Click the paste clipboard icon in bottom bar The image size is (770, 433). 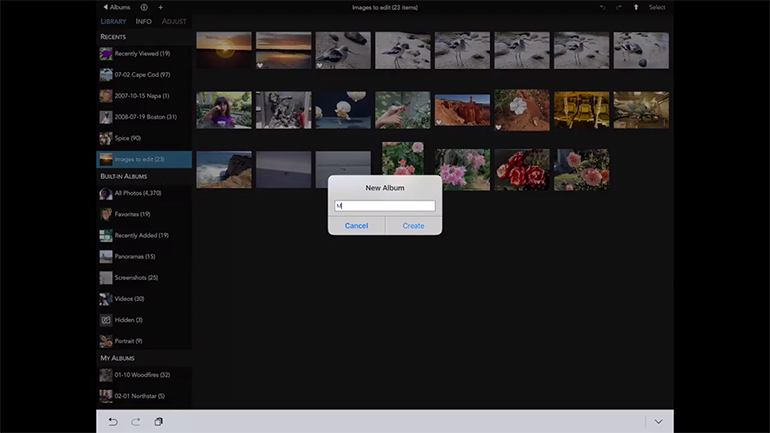point(159,422)
